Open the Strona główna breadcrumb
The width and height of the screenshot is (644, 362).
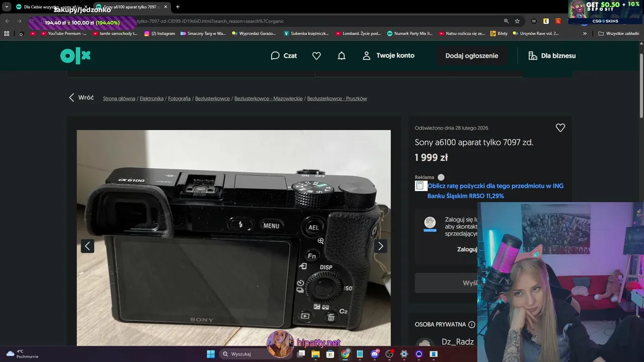click(119, 99)
